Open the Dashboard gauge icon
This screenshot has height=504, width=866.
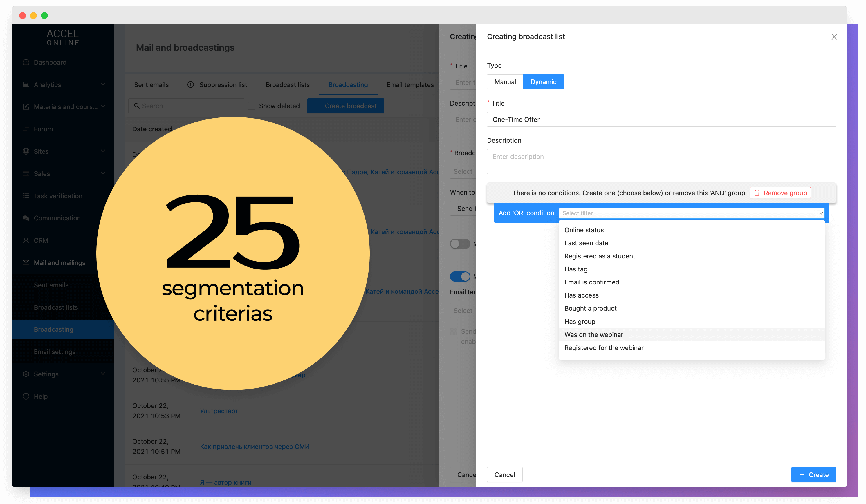26,62
